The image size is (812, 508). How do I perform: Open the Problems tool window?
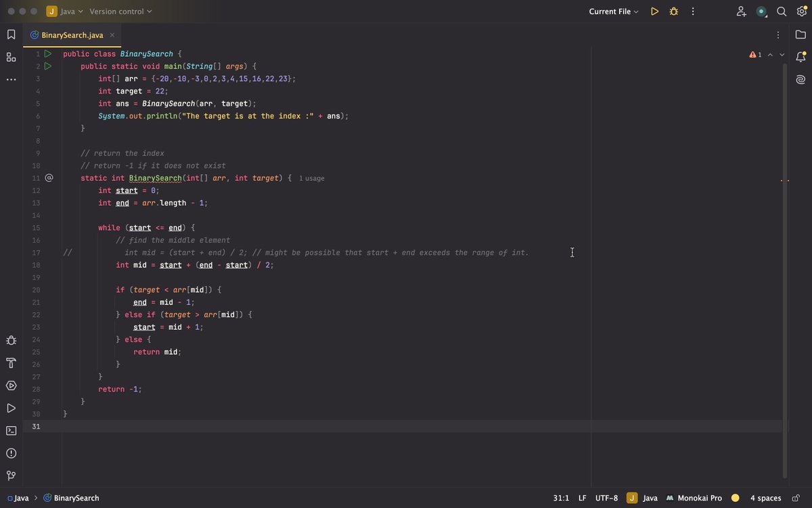click(11, 453)
